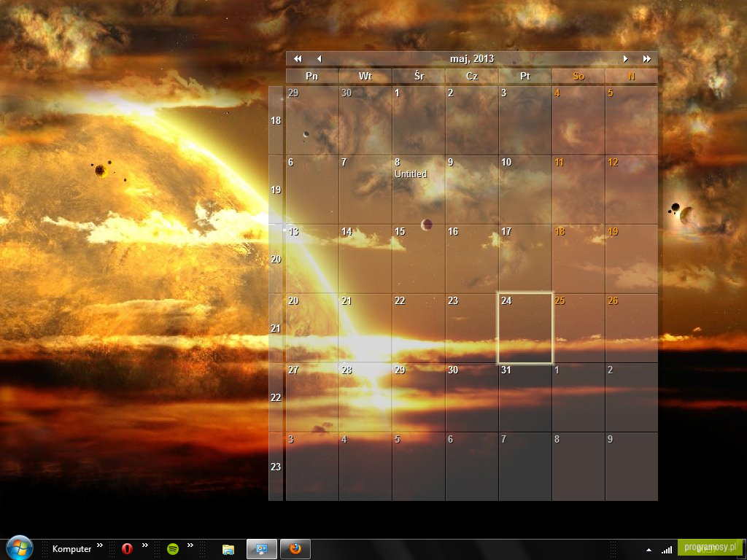Select April 29 in the first row

click(312, 120)
